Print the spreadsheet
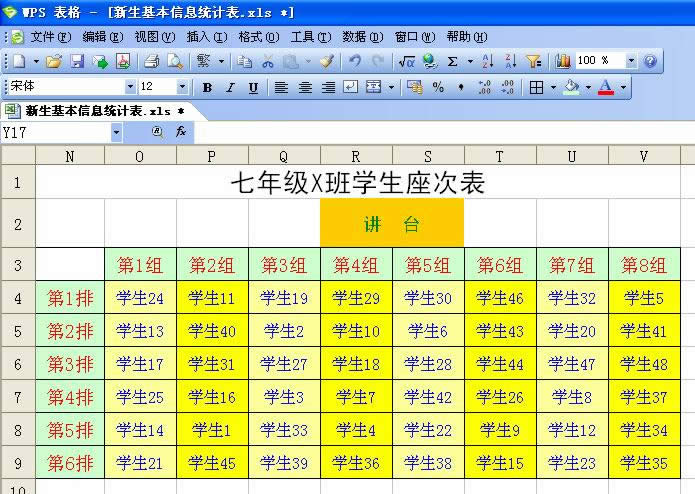Viewport: 695px width, 494px height. tap(151, 61)
